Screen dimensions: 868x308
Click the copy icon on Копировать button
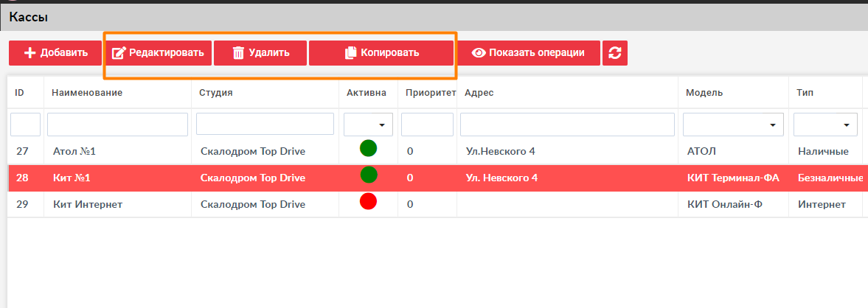pyautogui.click(x=350, y=53)
